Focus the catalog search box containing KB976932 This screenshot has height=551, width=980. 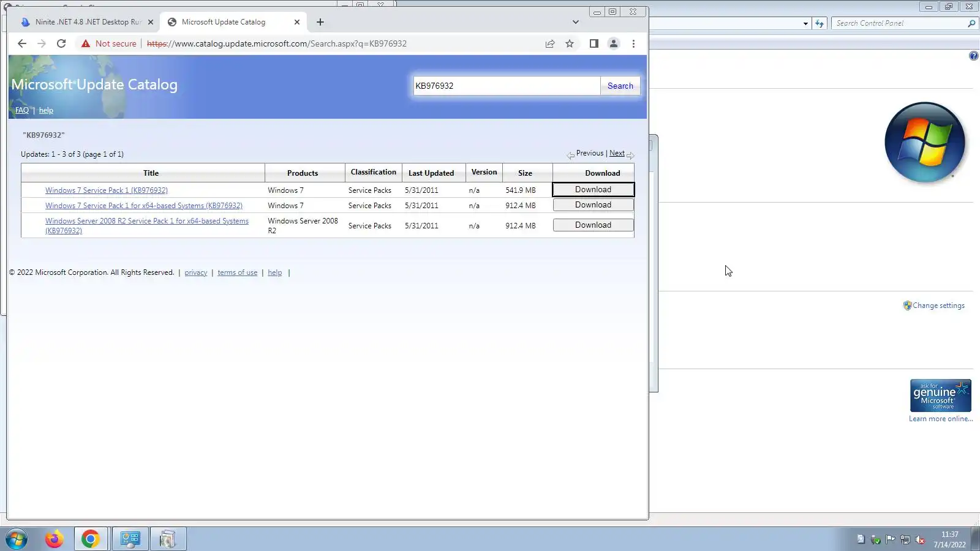(x=507, y=86)
